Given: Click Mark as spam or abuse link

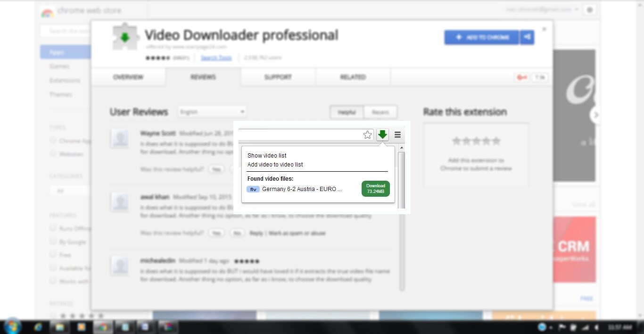Looking at the screenshot, I should 297,233.
